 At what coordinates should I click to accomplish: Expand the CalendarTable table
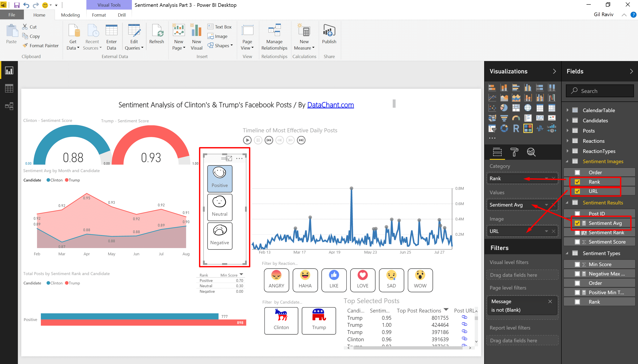[567, 110]
